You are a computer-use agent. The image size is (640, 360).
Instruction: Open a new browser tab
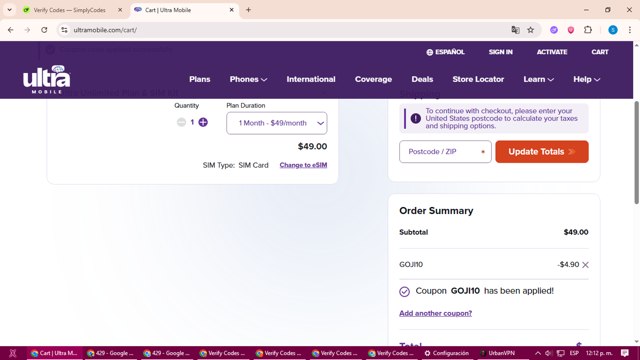tap(248, 10)
